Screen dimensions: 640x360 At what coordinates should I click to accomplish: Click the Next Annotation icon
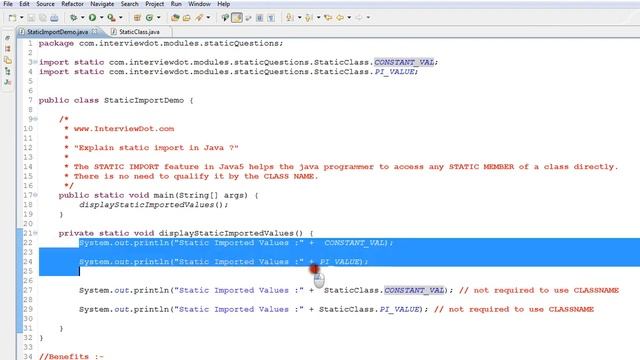pos(289,18)
